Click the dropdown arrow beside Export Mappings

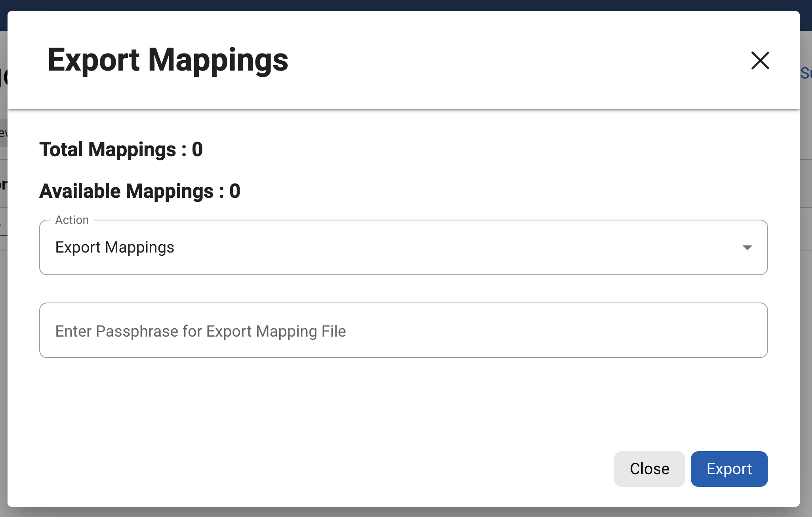[x=747, y=247]
